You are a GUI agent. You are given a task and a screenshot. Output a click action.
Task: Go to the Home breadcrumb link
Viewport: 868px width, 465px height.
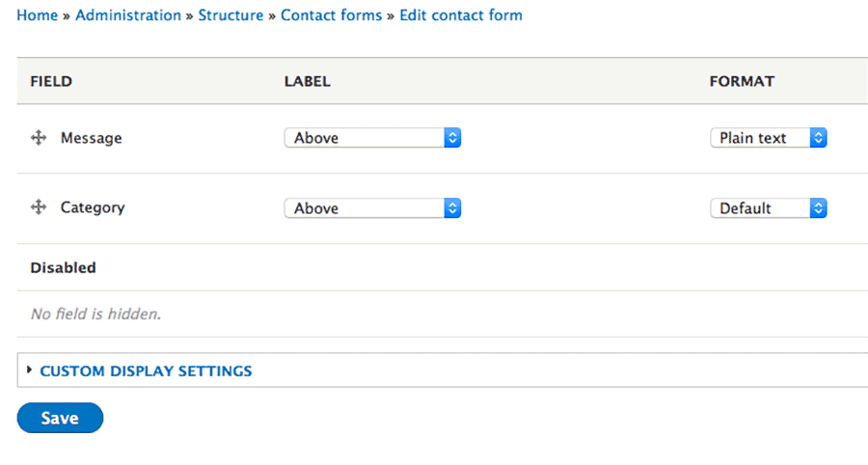click(37, 14)
